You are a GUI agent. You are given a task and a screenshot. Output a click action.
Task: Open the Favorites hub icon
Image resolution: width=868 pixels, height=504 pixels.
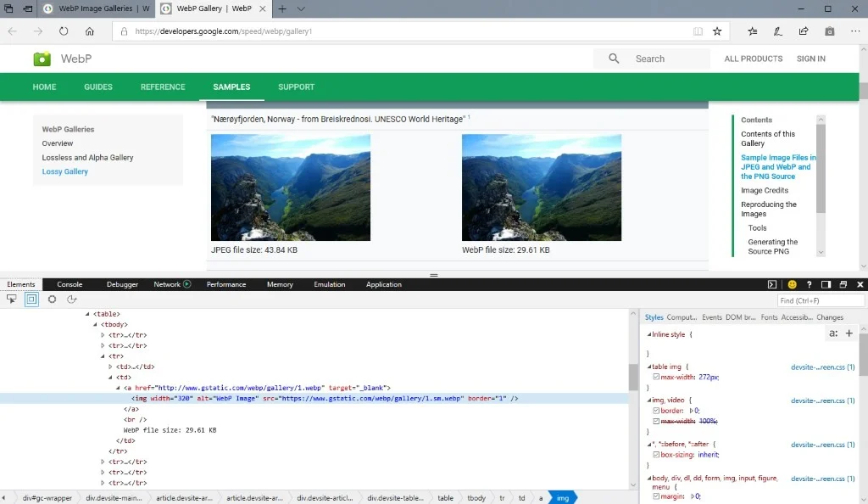[753, 31]
